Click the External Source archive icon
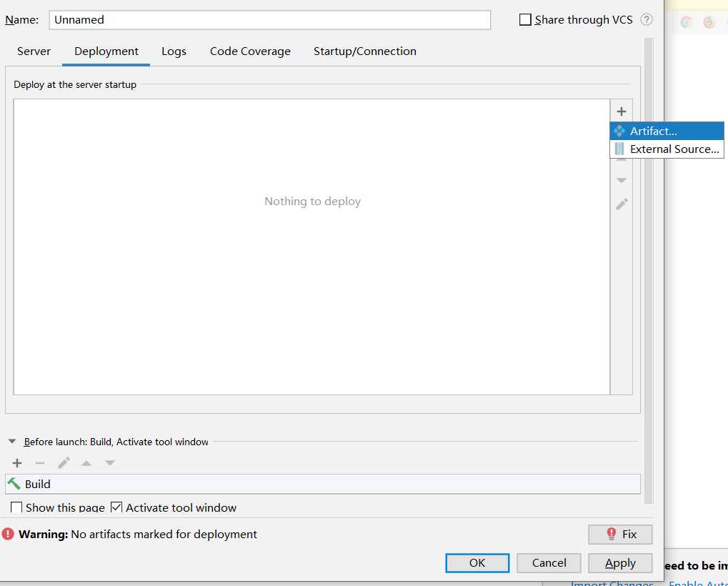728x586 pixels. (619, 149)
